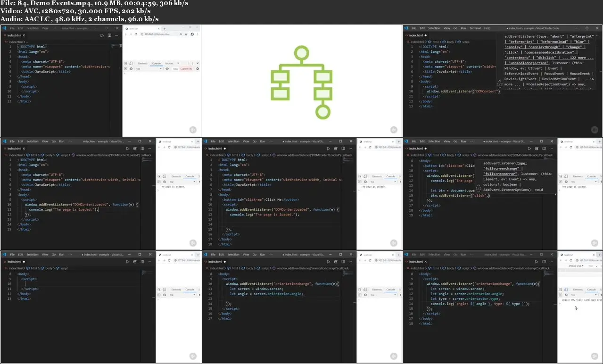The image size is (603, 364).
Task: Select the Console tab in the iPhone 5/SE frame
Action: click(x=591, y=290)
